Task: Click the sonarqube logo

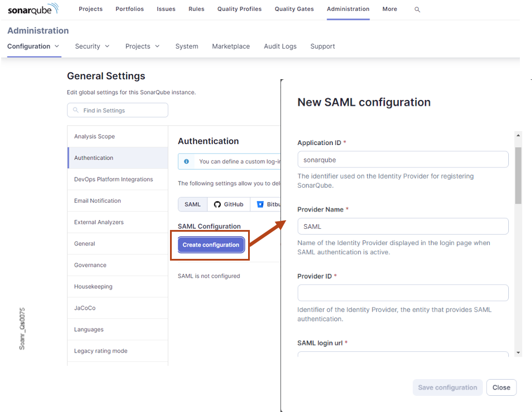Action: (33, 9)
